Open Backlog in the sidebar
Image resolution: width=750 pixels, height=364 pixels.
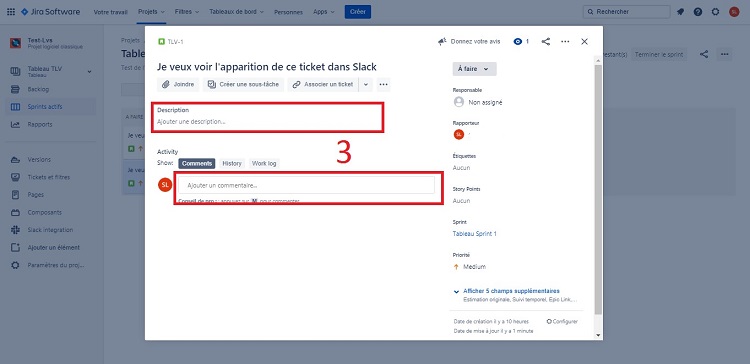[x=51, y=89]
